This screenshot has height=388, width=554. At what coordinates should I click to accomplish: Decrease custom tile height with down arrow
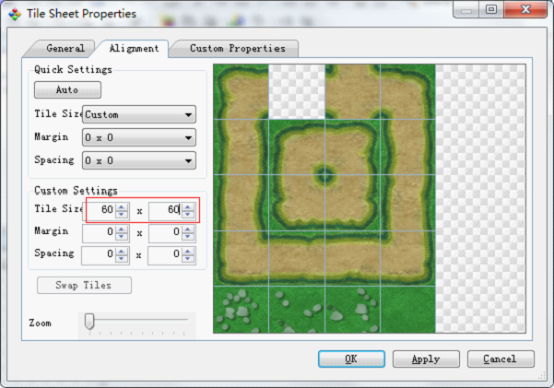(188, 214)
